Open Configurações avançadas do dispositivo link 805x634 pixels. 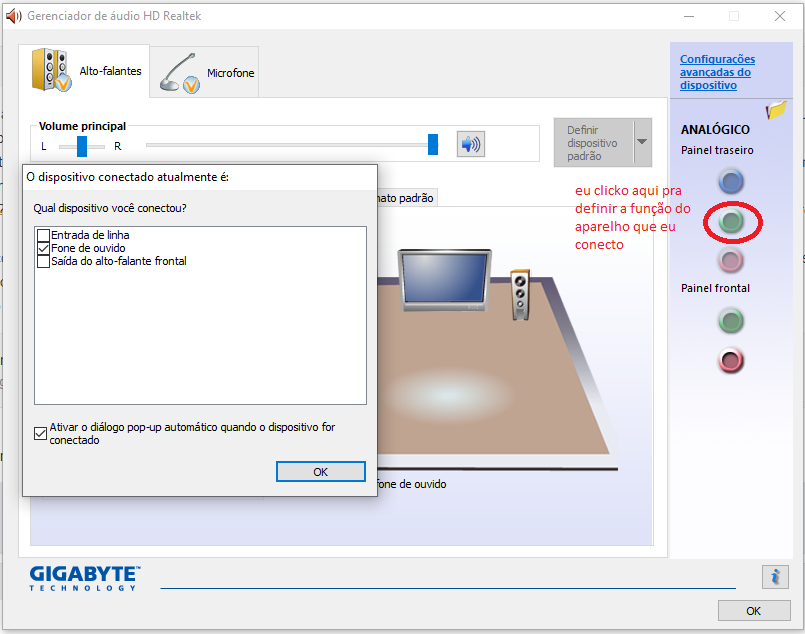(x=717, y=72)
